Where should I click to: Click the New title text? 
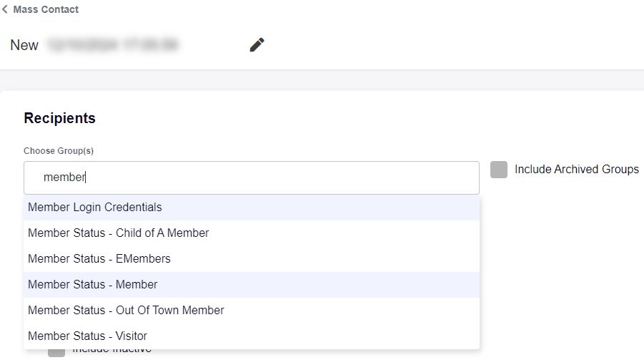click(x=24, y=45)
